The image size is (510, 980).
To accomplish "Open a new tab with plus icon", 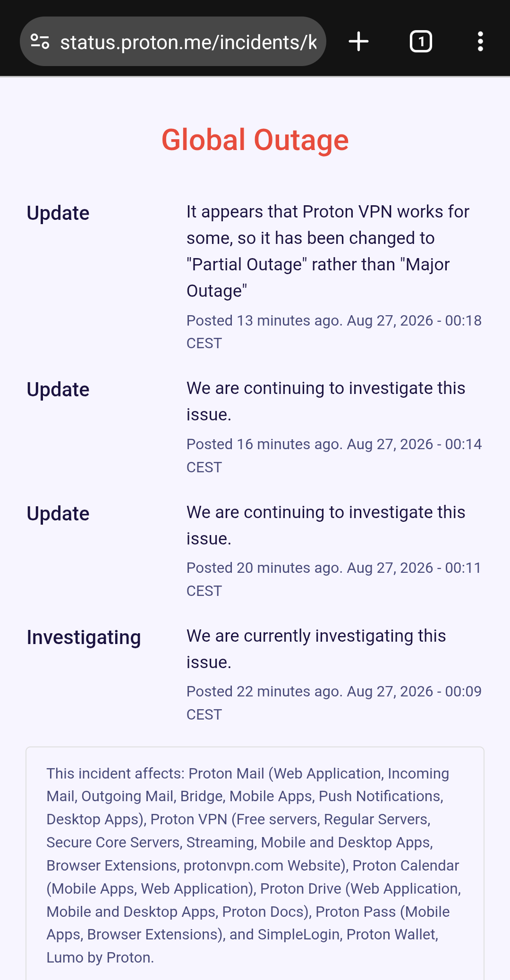I will 359,42.
